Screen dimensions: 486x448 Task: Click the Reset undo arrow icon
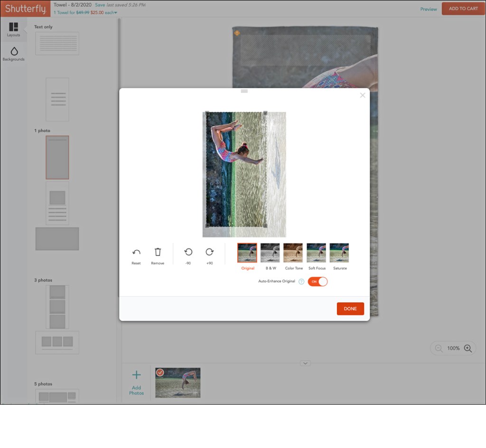pos(136,252)
